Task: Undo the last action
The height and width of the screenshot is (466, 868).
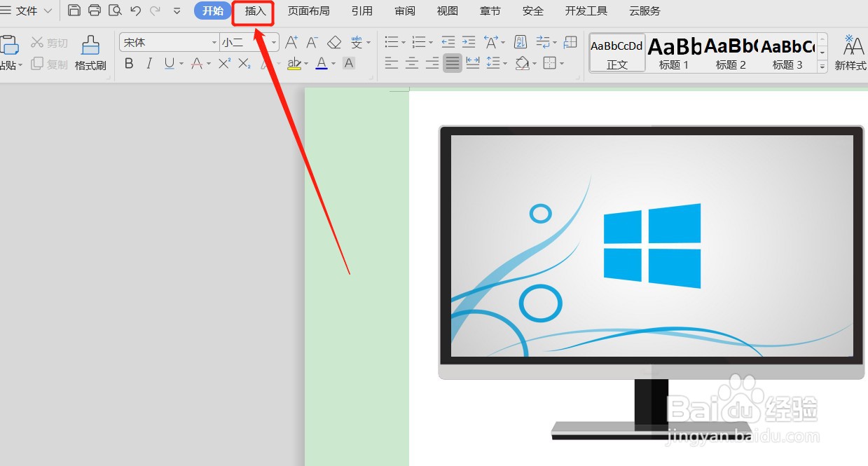Action: point(135,11)
